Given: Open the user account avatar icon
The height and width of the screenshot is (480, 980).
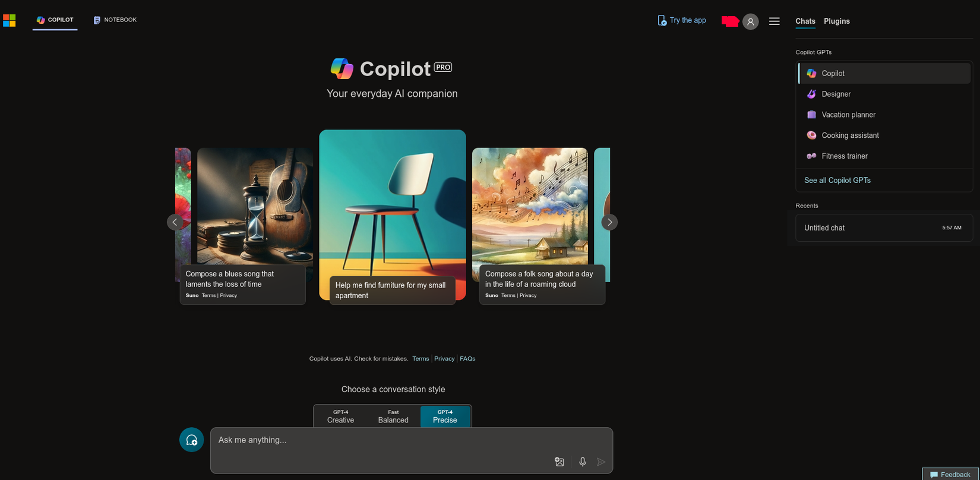Looking at the screenshot, I should pos(751,21).
